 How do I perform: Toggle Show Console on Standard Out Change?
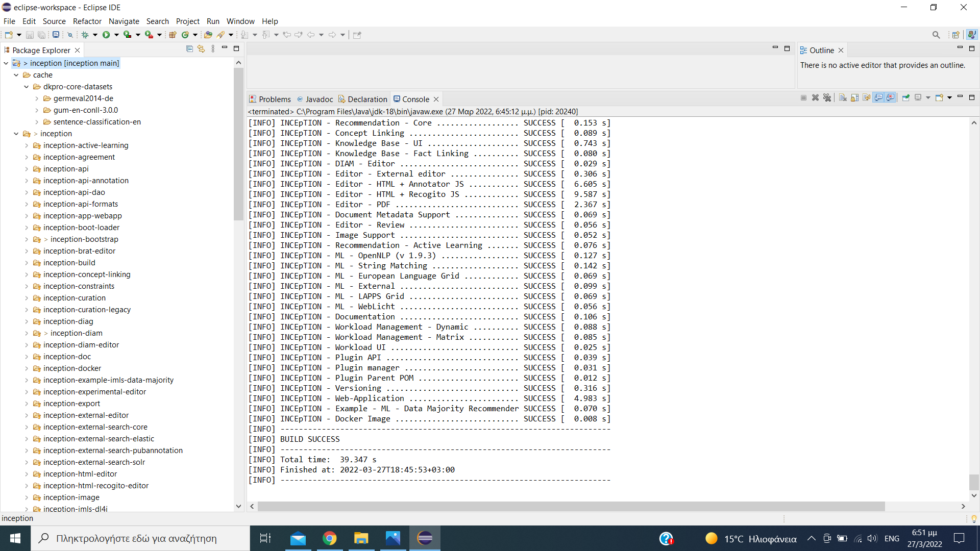[878, 97]
